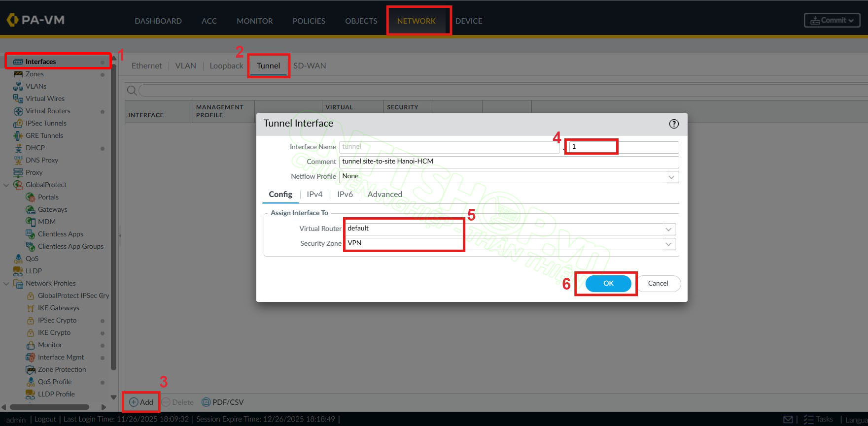Switch to the IPv4 tab in dialog
868x426 pixels.
[x=314, y=195]
